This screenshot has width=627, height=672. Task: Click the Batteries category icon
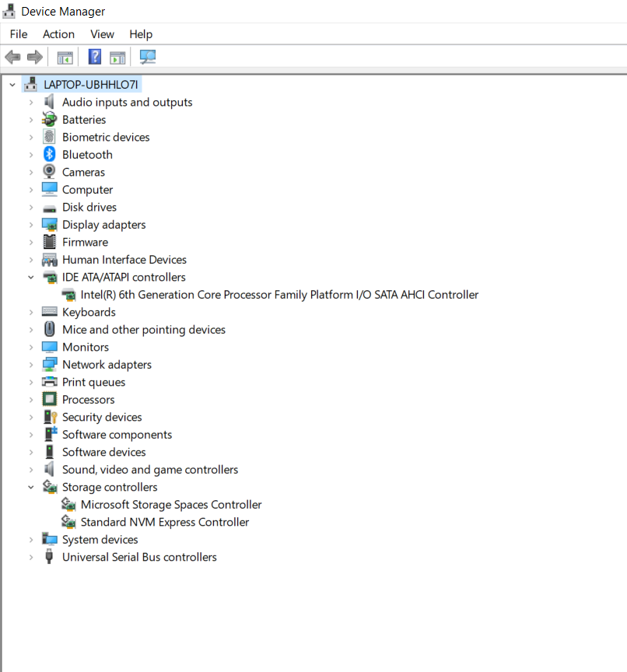[49, 119]
